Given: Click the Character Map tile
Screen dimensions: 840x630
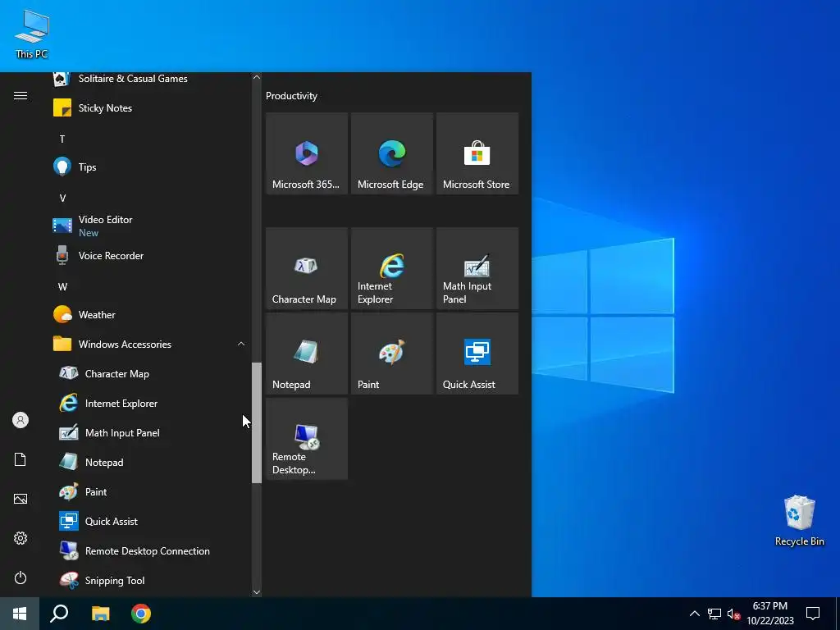Looking at the screenshot, I should (307, 268).
